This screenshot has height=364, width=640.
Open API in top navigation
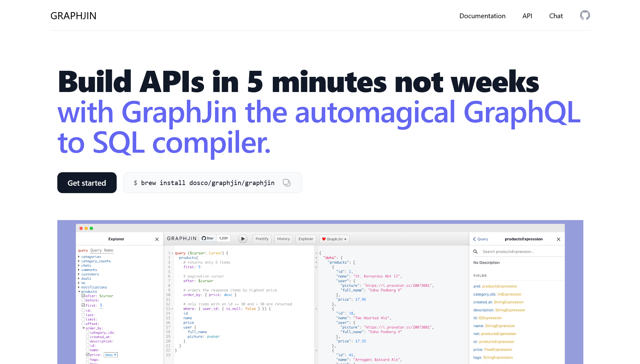pos(527,16)
